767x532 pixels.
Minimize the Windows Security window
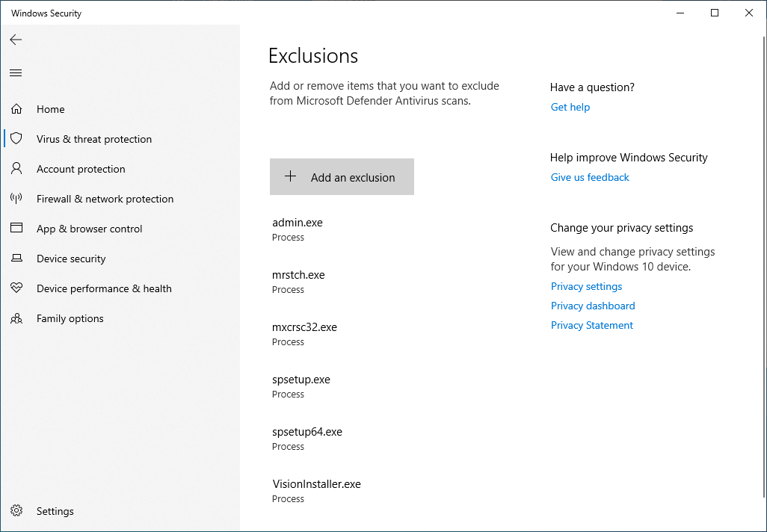click(x=680, y=13)
